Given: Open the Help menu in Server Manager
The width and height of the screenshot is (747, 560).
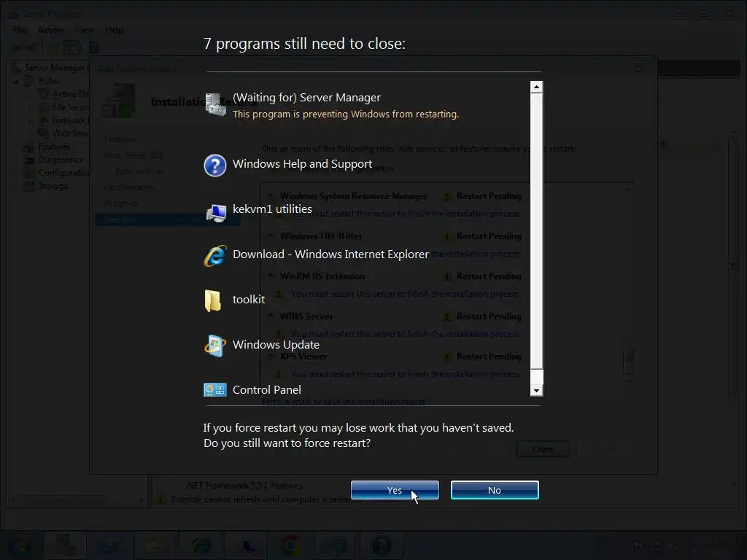Looking at the screenshot, I should pyautogui.click(x=115, y=30).
